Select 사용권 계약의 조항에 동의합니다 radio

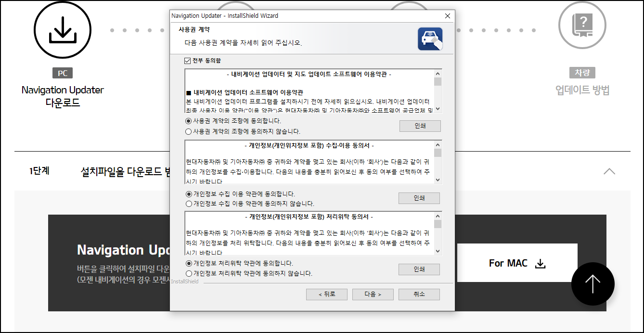pyautogui.click(x=189, y=121)
